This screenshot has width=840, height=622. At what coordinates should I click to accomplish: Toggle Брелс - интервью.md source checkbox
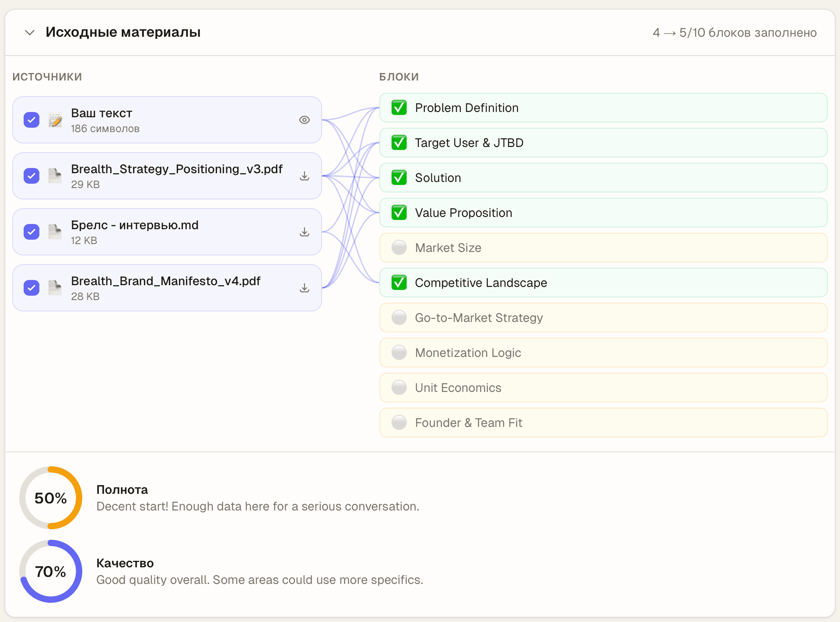click(x=31, y=232)
